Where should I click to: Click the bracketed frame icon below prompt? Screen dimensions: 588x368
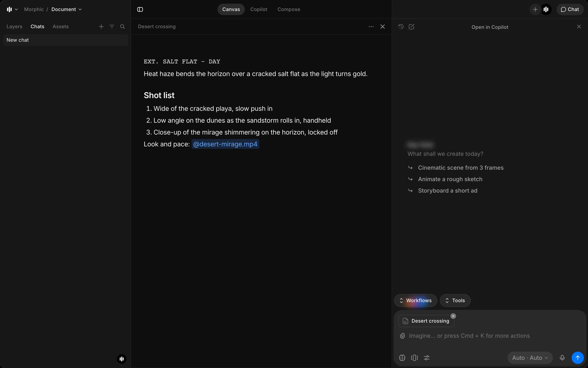(x=414, y=358)
